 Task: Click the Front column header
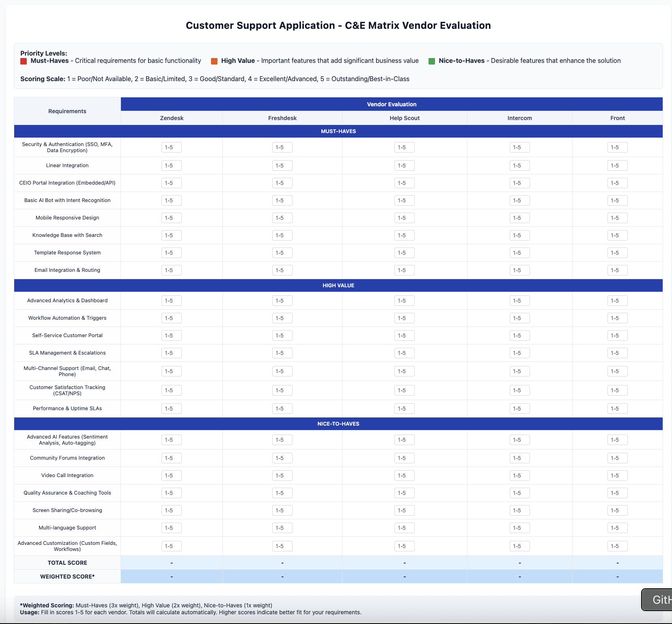tap(618, 118)
